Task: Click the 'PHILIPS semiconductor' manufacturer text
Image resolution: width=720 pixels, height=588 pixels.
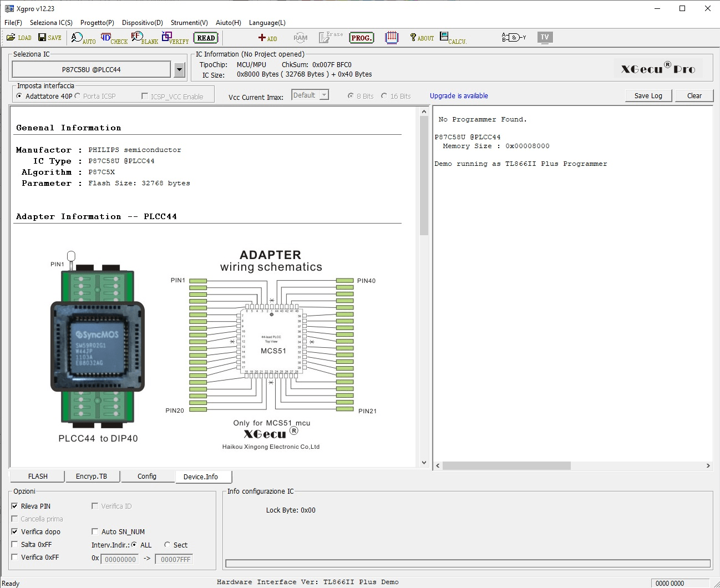Action: tap(135, 150)
